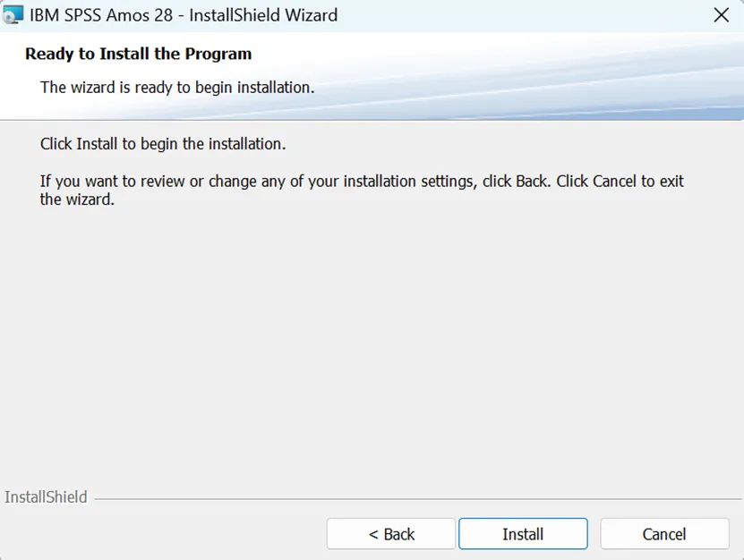Cancel the installation with the Cancel button
Screen dimensions: 744x560
click(664, 534)
